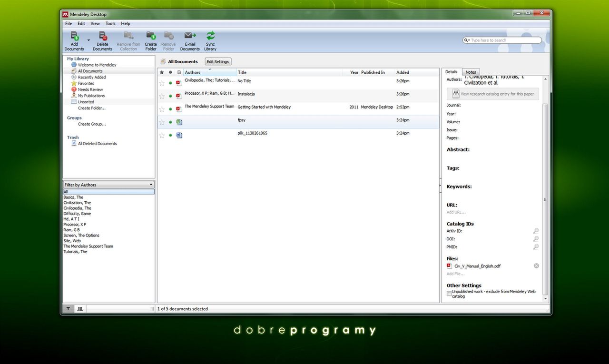609x364 pixels.
Task: Remove attached Civ_V_Manual_English.pdf file icon
Action: pyautogui.click(x=536, y=266)
